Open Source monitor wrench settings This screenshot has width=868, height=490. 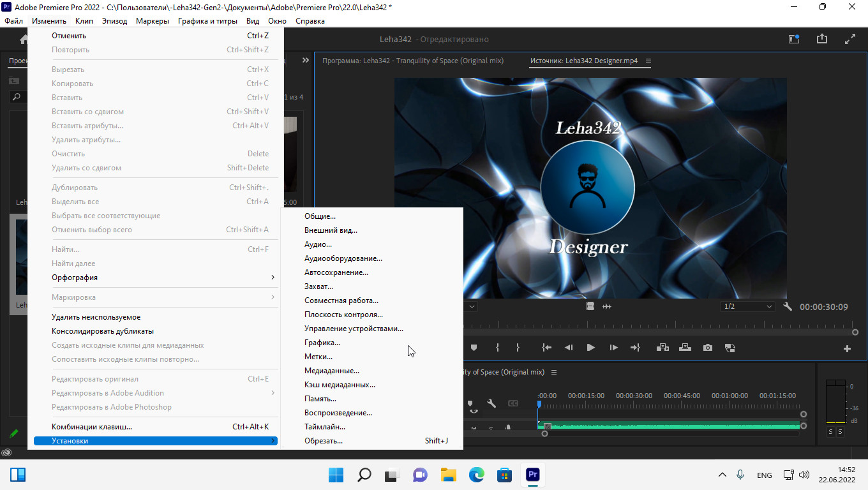coord(788,307)
